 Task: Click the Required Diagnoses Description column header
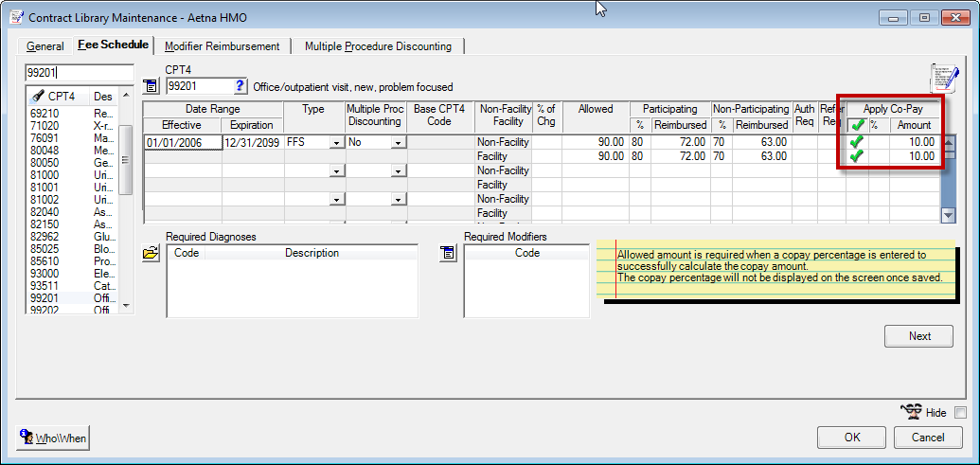(x=312, y=253)
